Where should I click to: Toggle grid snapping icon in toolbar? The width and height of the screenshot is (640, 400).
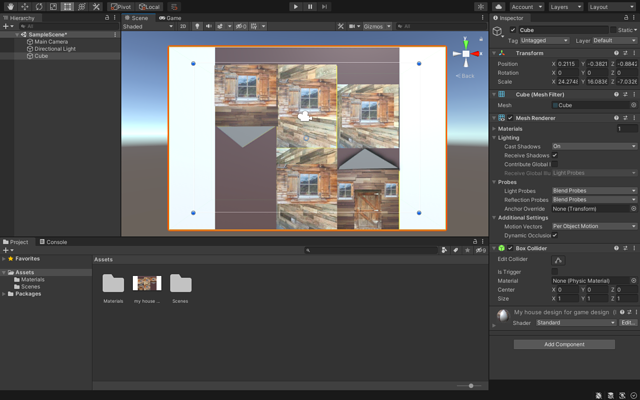click(174, 7)
